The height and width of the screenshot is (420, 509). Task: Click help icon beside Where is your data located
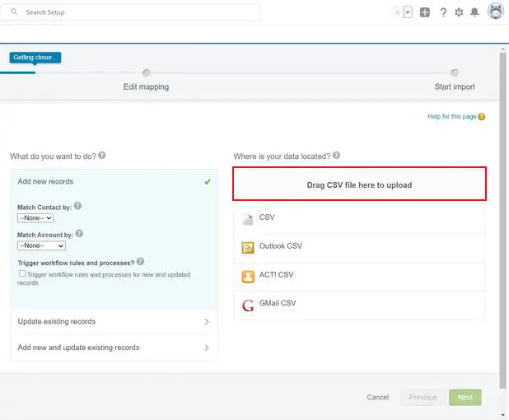[336, 156]
